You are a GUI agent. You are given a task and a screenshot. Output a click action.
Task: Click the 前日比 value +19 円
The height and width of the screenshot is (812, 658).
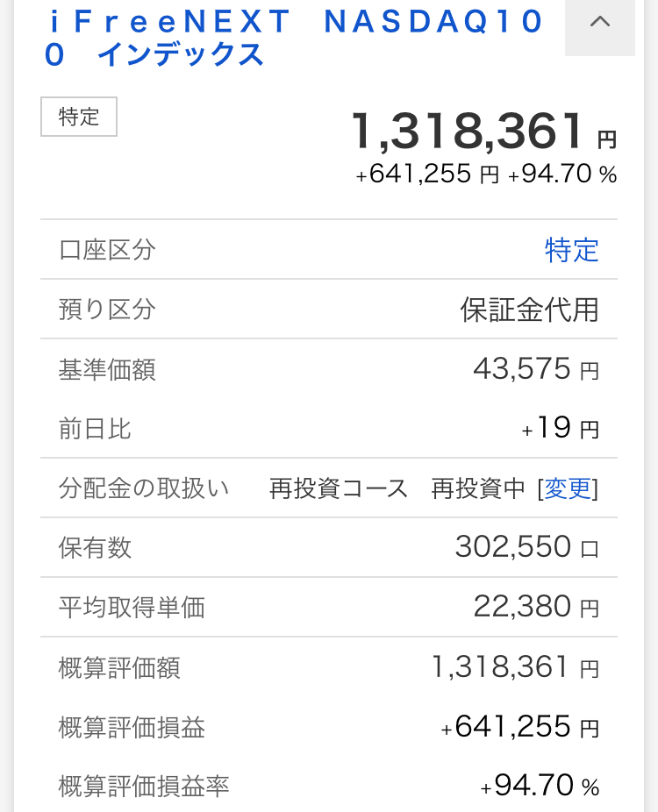tap(560, 429)
